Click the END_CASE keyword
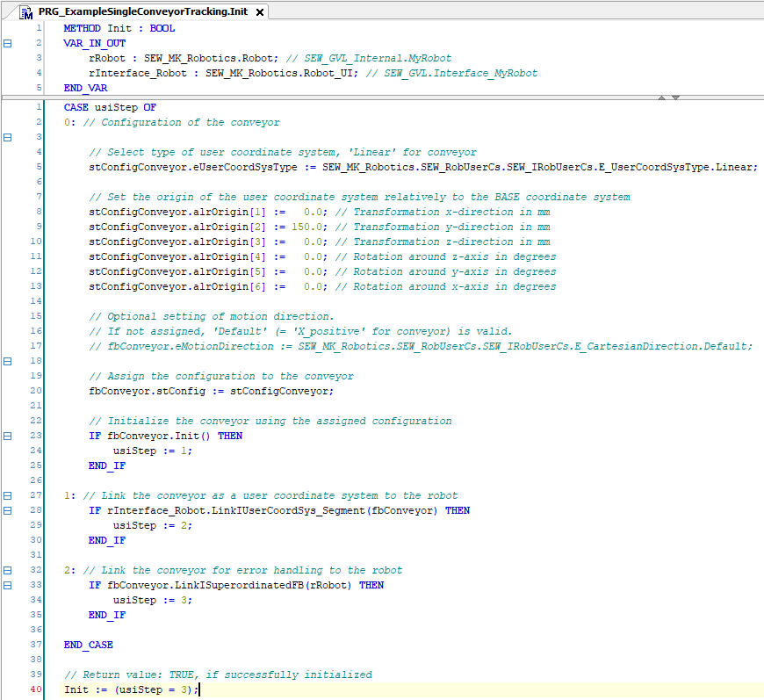 (88, 645)
